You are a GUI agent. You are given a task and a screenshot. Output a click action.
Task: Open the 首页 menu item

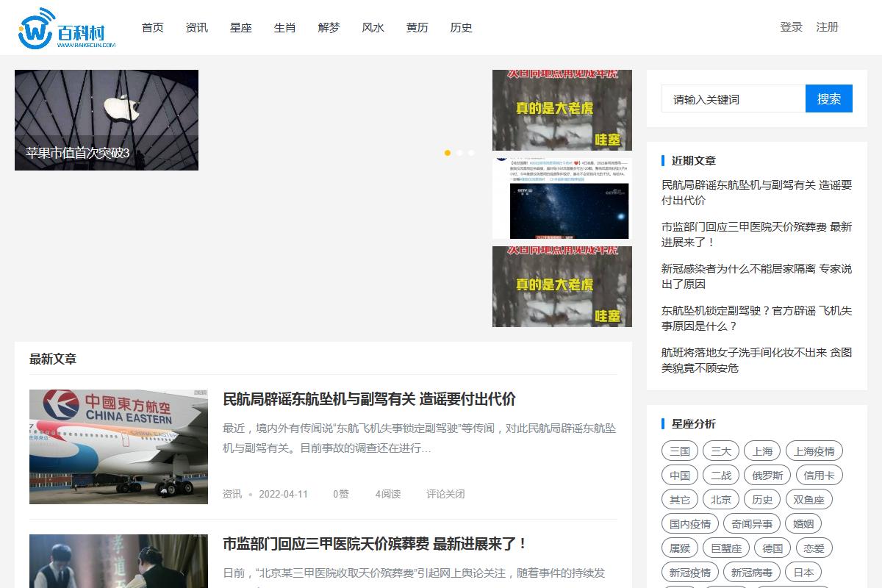(x=153, y=27)
